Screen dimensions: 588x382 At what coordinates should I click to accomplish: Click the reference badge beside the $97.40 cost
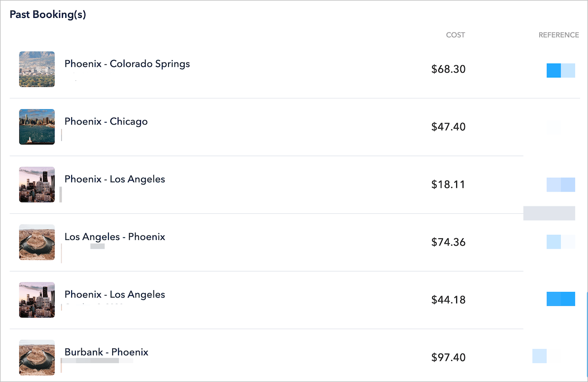click(546, 356)
